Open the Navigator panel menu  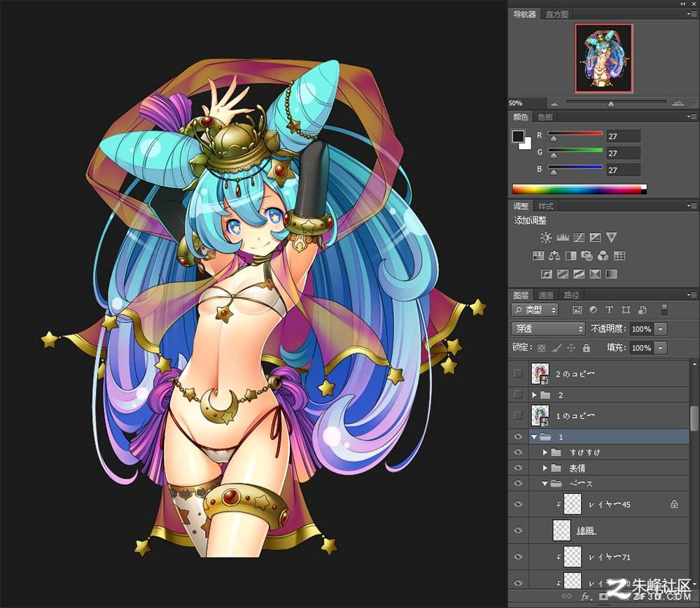(692, 14)
